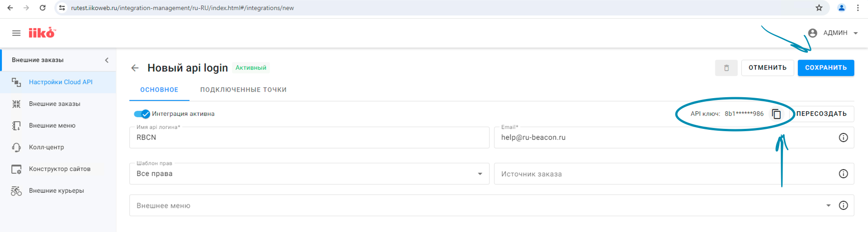Copy the API key to clipboard
868x232 pixels.
[776, 114]
